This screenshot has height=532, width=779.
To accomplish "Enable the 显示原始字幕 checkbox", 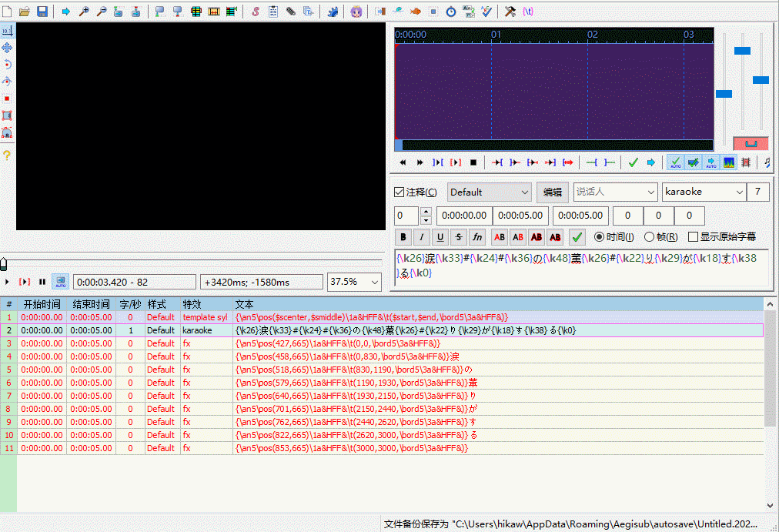I will (x=693, y=237).
